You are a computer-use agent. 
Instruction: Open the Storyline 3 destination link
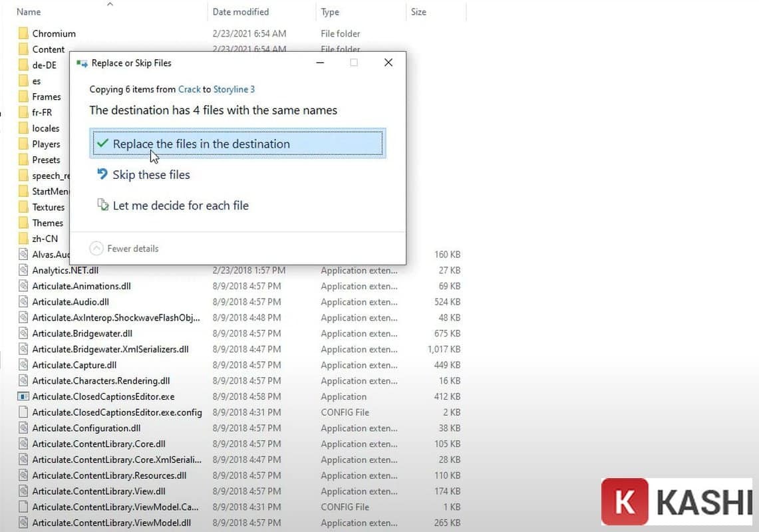(x=233, y=89)
